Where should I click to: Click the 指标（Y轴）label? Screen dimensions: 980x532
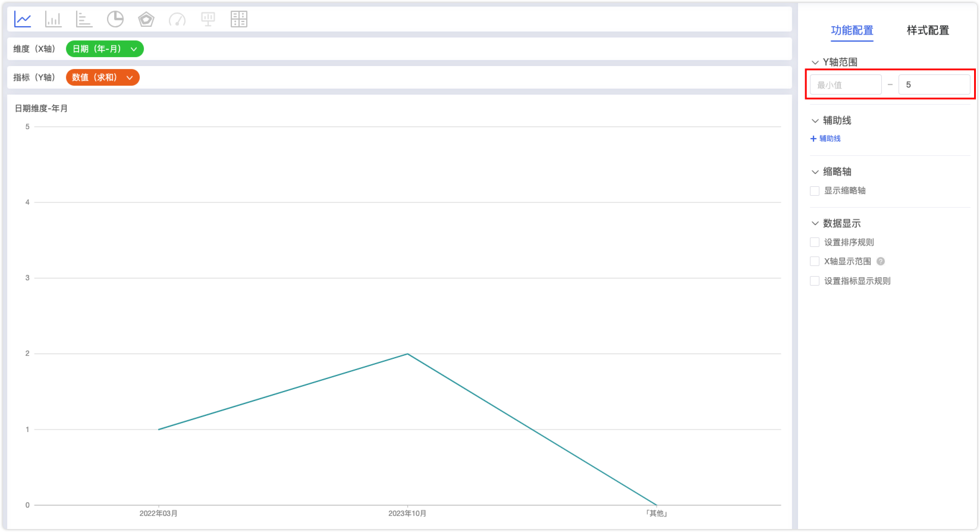pos(34,77)
